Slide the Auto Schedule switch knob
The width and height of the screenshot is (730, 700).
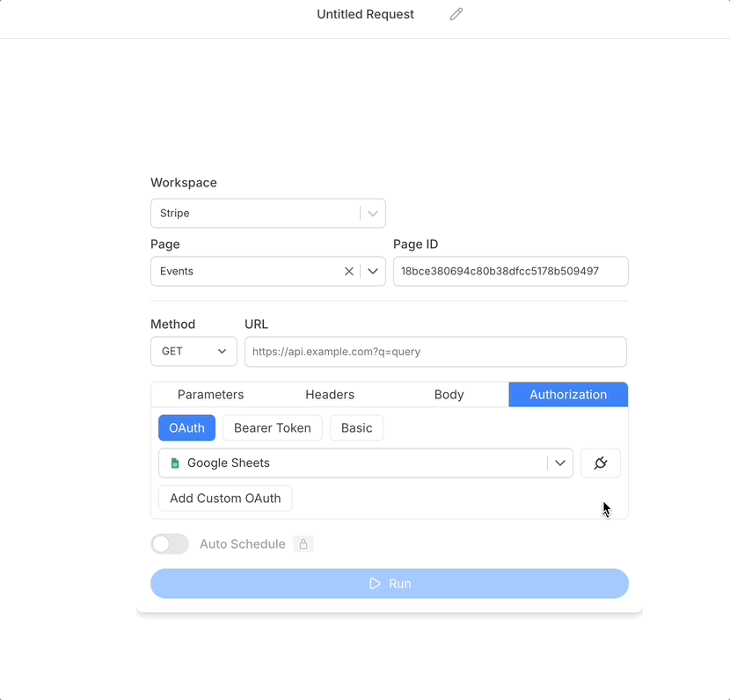point(162,543)
